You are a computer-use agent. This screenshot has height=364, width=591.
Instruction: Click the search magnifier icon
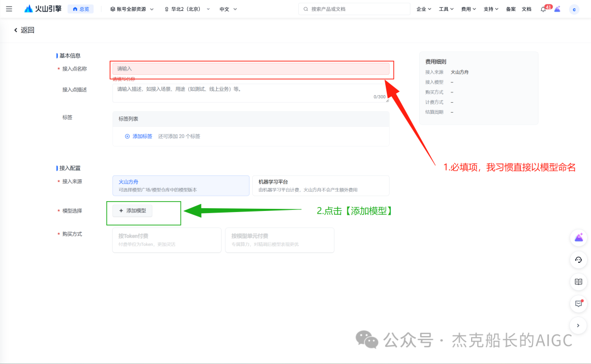(x=306, y=9)
